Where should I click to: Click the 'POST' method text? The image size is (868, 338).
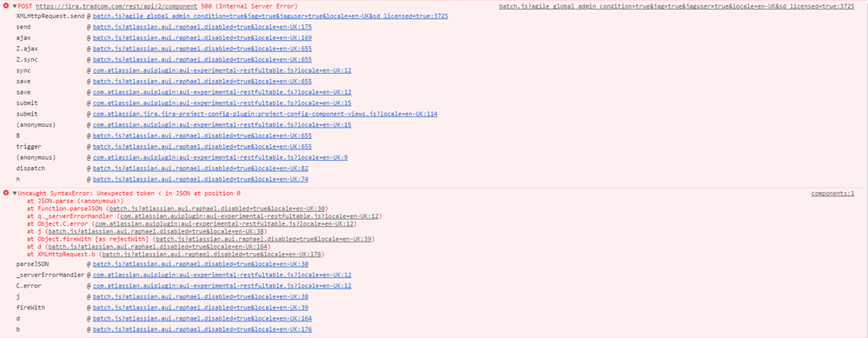coord(26,6)
